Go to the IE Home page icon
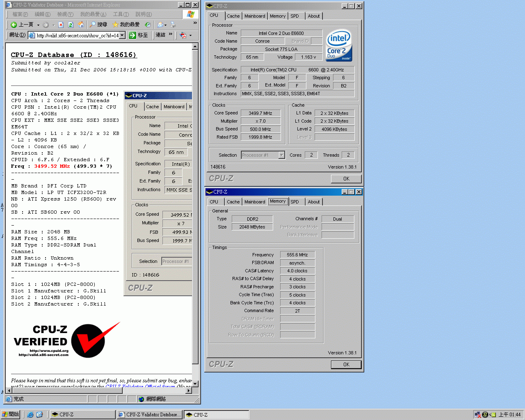This screenshot has width=525, height=420. coord(81,25)
